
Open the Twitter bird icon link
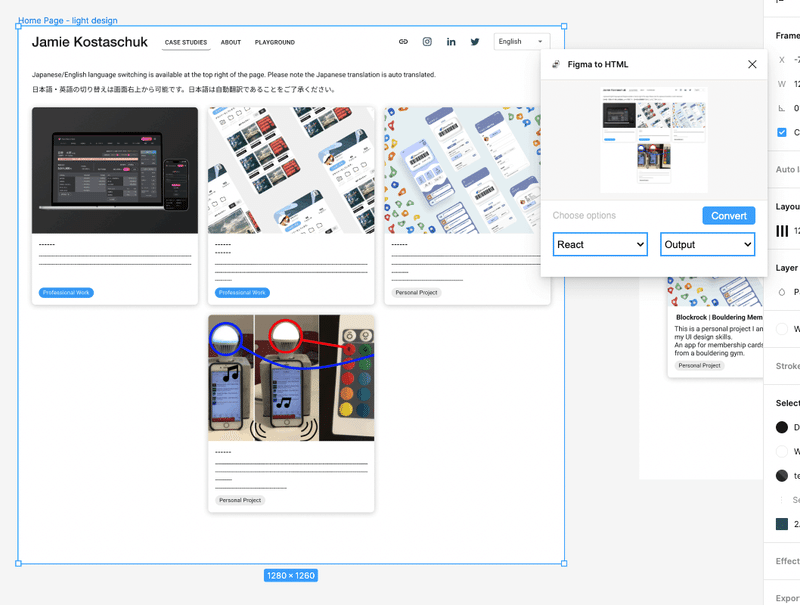pos(475,42)
